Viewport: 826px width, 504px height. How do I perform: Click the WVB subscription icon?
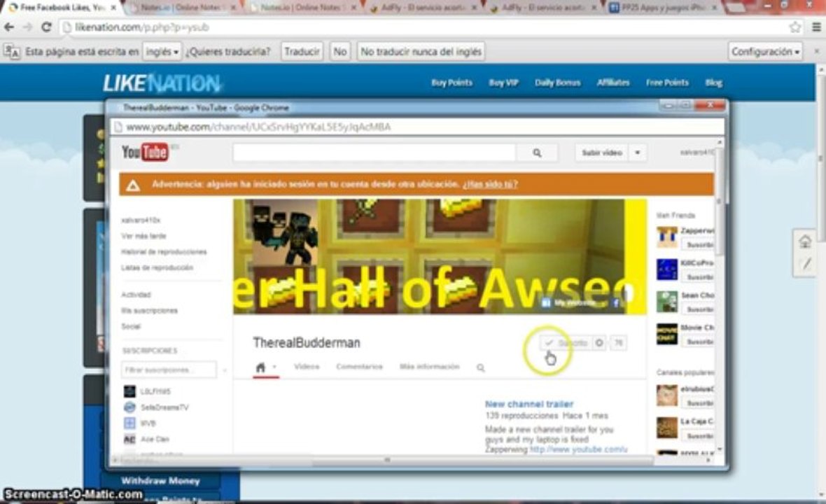tap(129, 423)
